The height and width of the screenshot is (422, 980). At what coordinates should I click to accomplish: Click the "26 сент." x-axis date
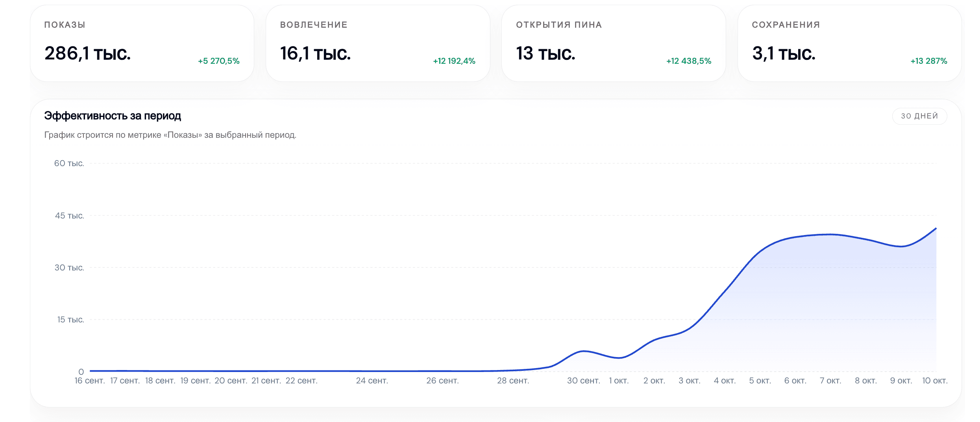tap(442, 381)
